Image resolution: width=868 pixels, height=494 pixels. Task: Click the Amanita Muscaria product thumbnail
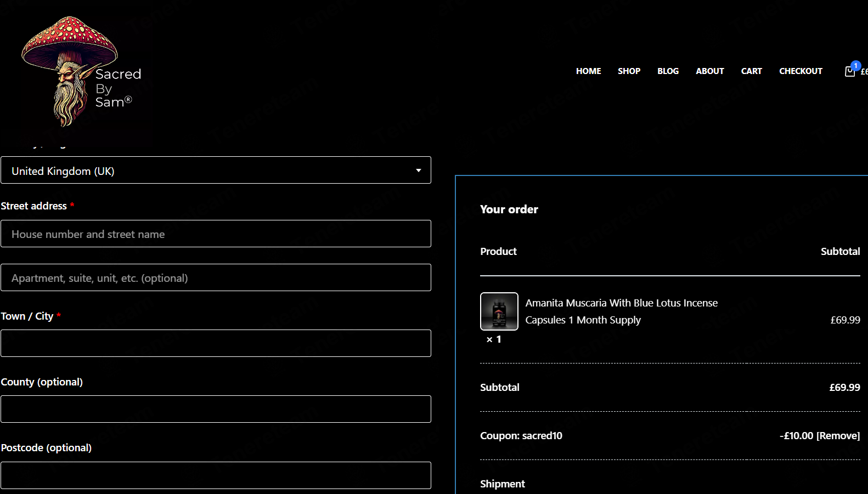(499, 311)
